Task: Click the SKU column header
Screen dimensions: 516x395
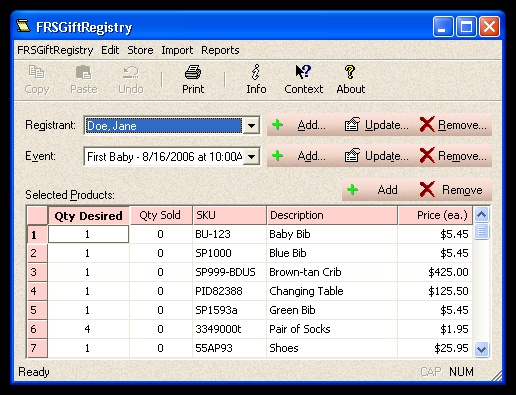Action: click(x=229, y=215)
